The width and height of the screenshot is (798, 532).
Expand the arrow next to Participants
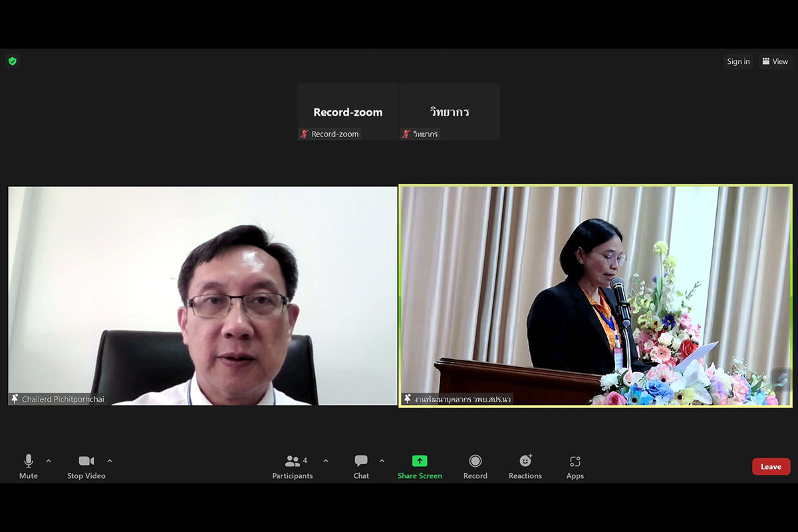click(x=326, y=461)
